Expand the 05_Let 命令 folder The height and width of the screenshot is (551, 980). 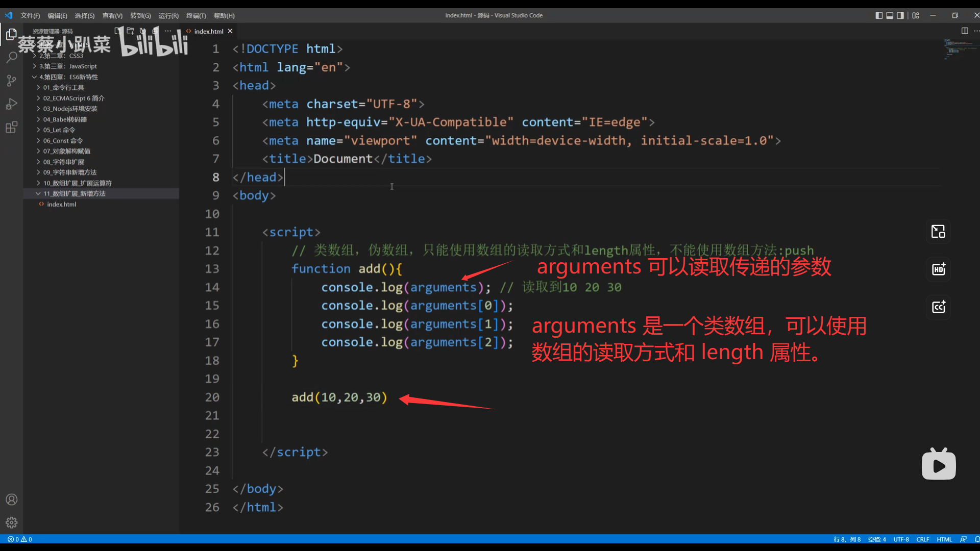pos(59,130)
